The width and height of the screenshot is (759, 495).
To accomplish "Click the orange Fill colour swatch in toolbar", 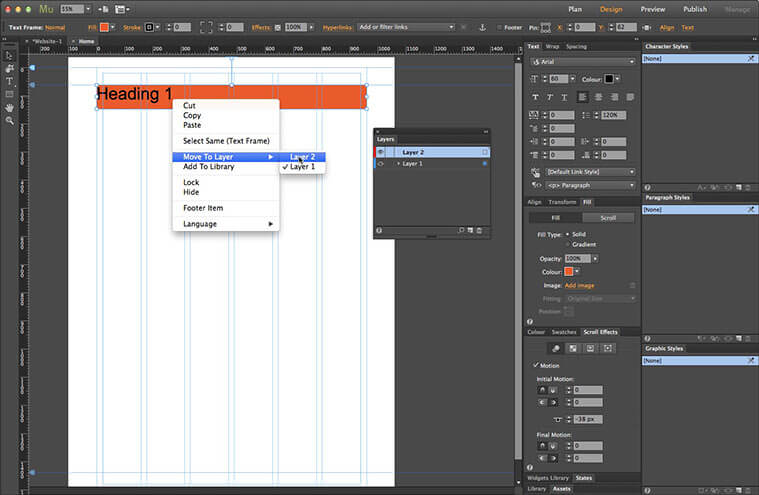I will (106, 27).
